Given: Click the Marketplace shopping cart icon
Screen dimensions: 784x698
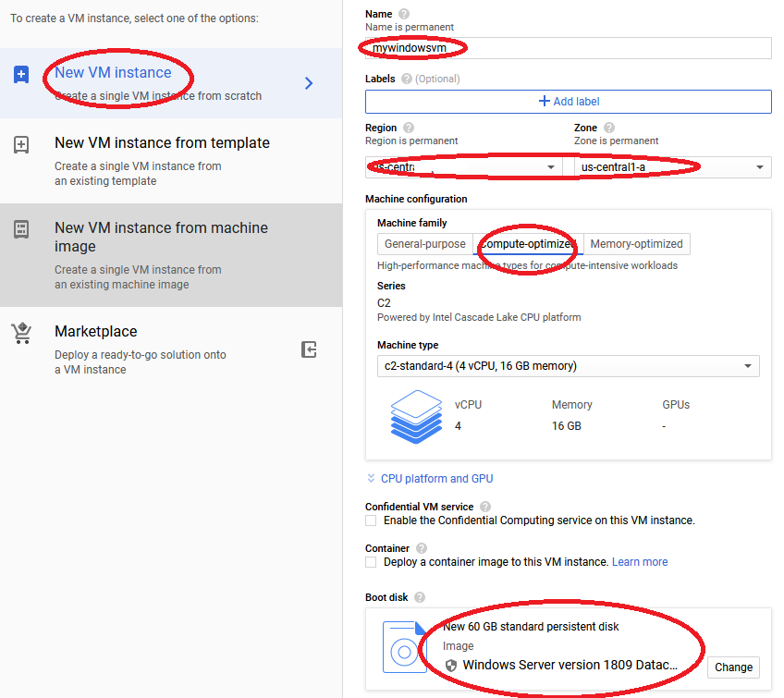Looking at the screenshot, I should (21, 334).
